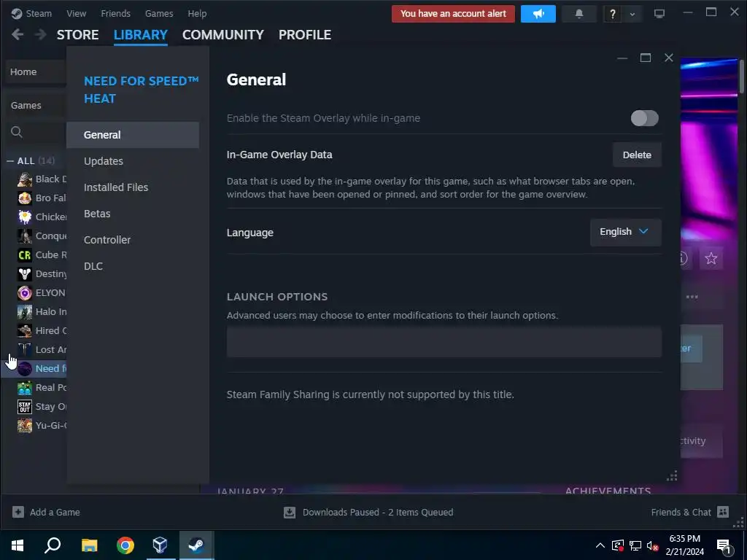This screenshot has width=747, height=560.
Task: Open the English language dropdown
Action: click(625, 232)
